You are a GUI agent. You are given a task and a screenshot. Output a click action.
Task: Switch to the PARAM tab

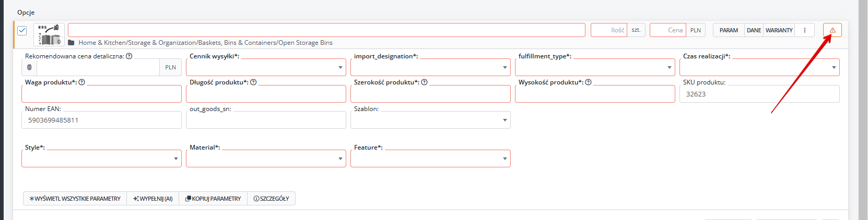(729, 30)
